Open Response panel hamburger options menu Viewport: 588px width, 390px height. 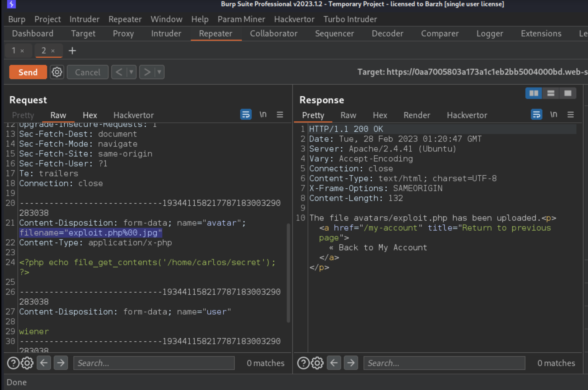571,114
